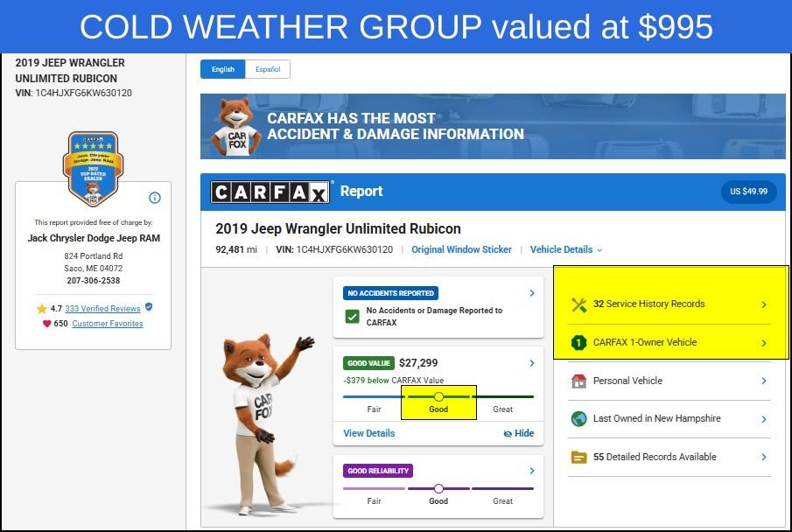Expand the CARFAX 1-Owner Vehicle row
The image size is (792, 532).
(669, 342)
